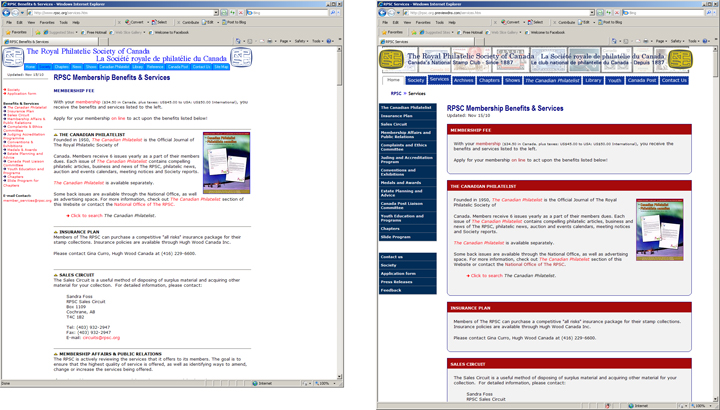Open Help menu in right window
This screenshot has height=410, width=720.
pos(452,22)
